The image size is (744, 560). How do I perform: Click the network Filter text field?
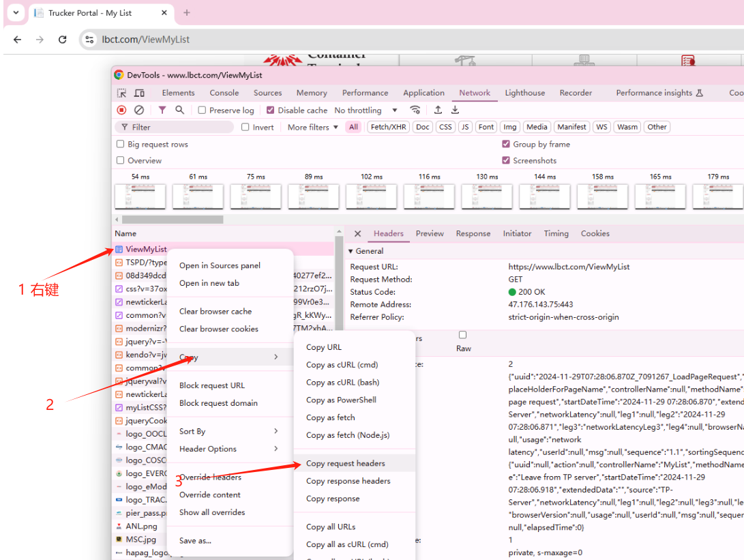[175, 127]
